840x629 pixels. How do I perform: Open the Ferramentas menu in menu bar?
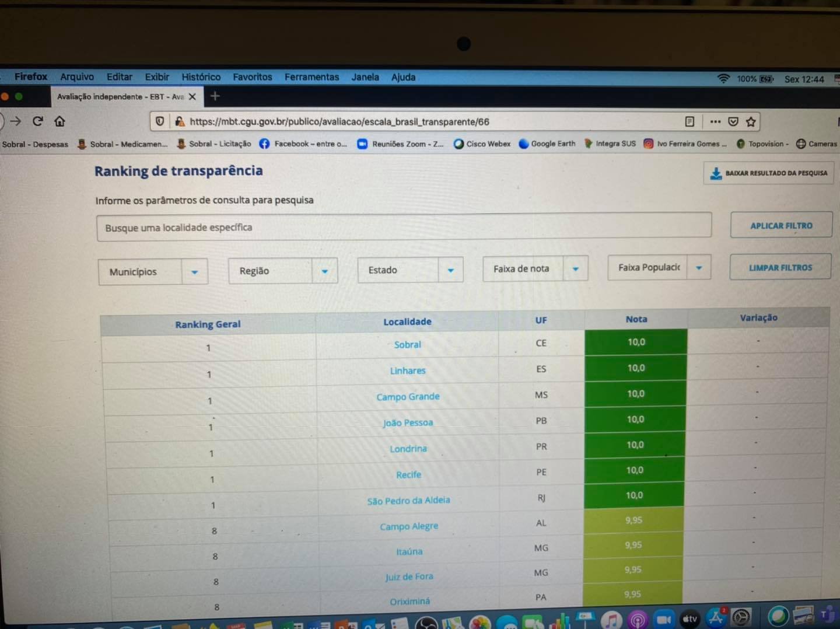click(311, 77)
